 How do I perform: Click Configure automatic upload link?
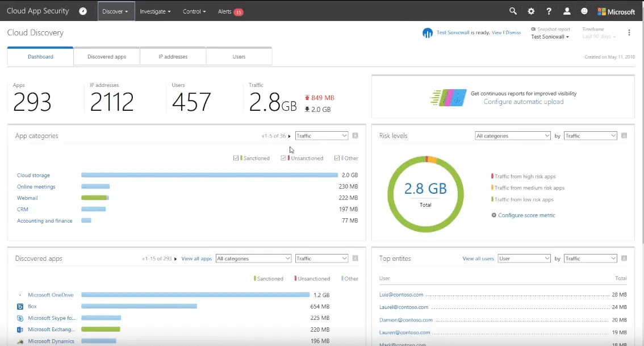523,102
